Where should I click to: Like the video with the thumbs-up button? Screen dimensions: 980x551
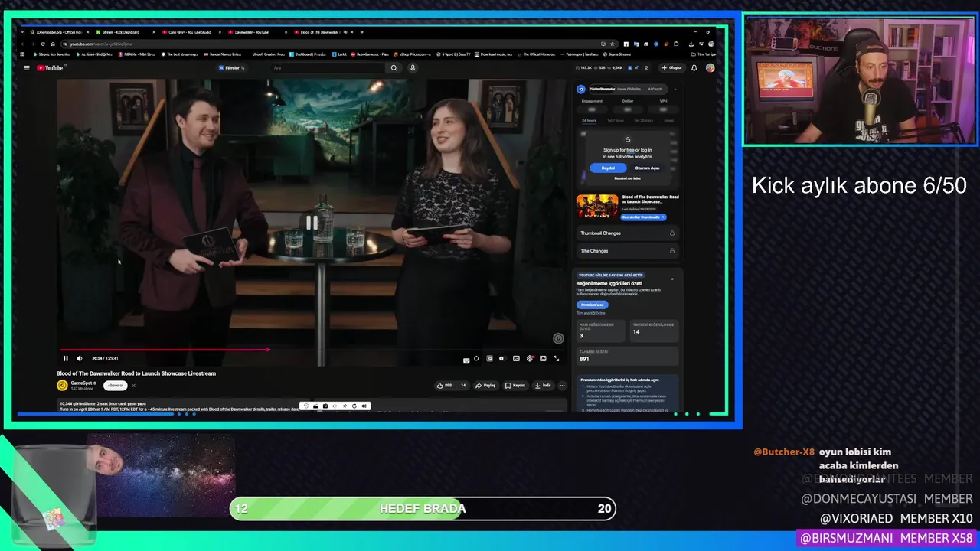pos(444,386)
